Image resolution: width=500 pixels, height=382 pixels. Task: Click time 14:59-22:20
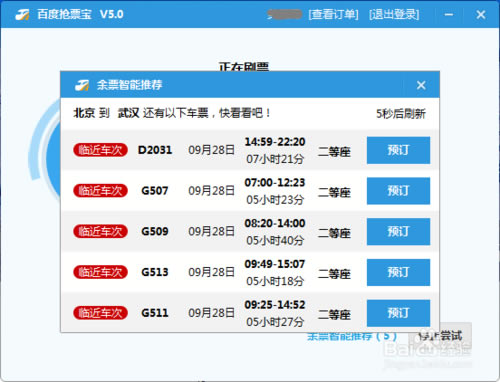pyautogui.click(x=275, y=142)
